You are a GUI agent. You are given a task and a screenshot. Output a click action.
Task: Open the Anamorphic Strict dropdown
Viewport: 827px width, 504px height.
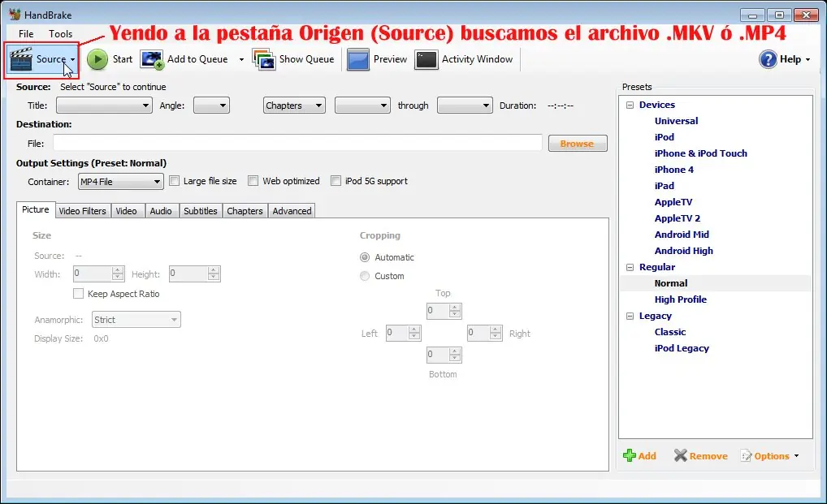click(x=136, y=320)
